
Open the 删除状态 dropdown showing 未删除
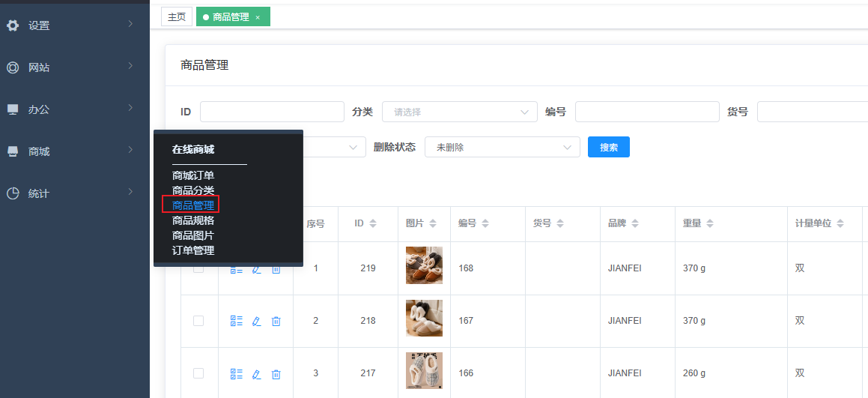(x=502, y=147)
